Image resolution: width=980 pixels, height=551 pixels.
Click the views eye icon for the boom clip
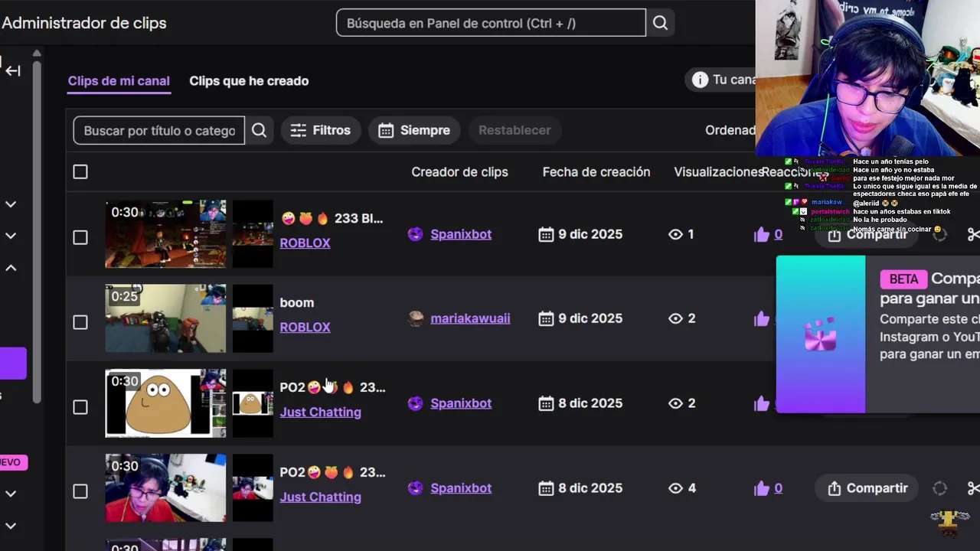coord(675,318)
